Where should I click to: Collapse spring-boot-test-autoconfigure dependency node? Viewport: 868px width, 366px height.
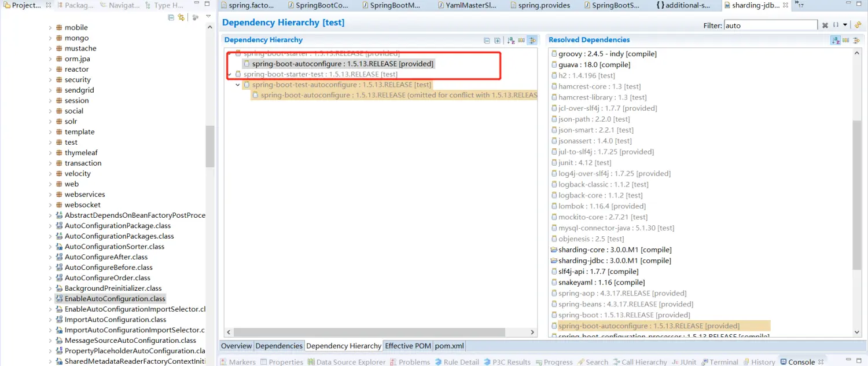[238, 85]
